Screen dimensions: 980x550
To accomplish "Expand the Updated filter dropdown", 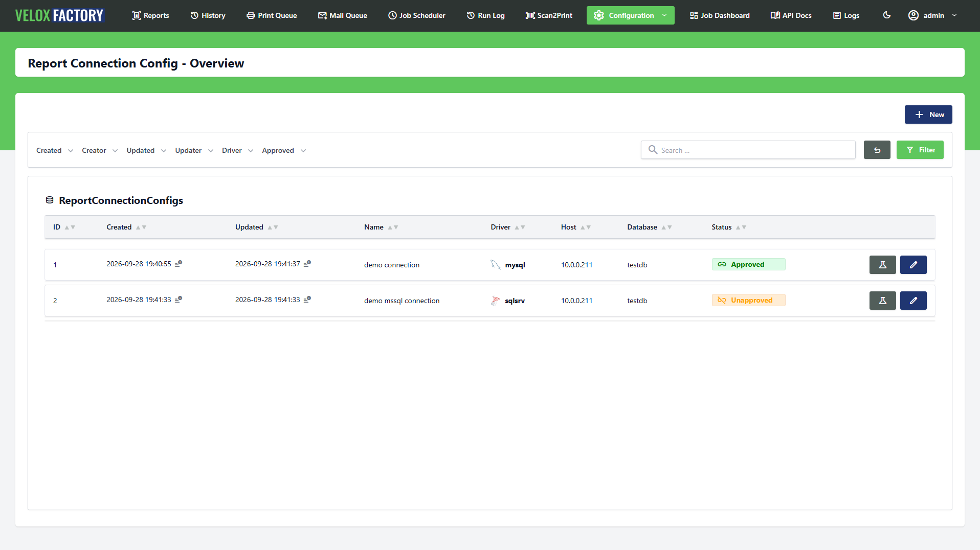I will point(146,150).
